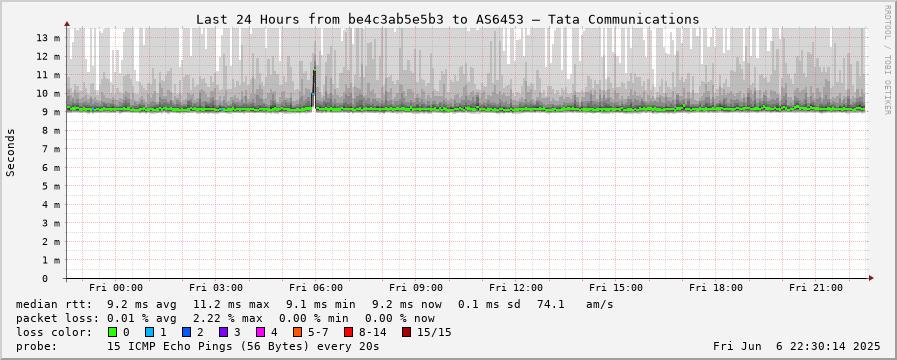
Task: Click the purple loss color 3 swatch
Action: click(x=223, y=332)
